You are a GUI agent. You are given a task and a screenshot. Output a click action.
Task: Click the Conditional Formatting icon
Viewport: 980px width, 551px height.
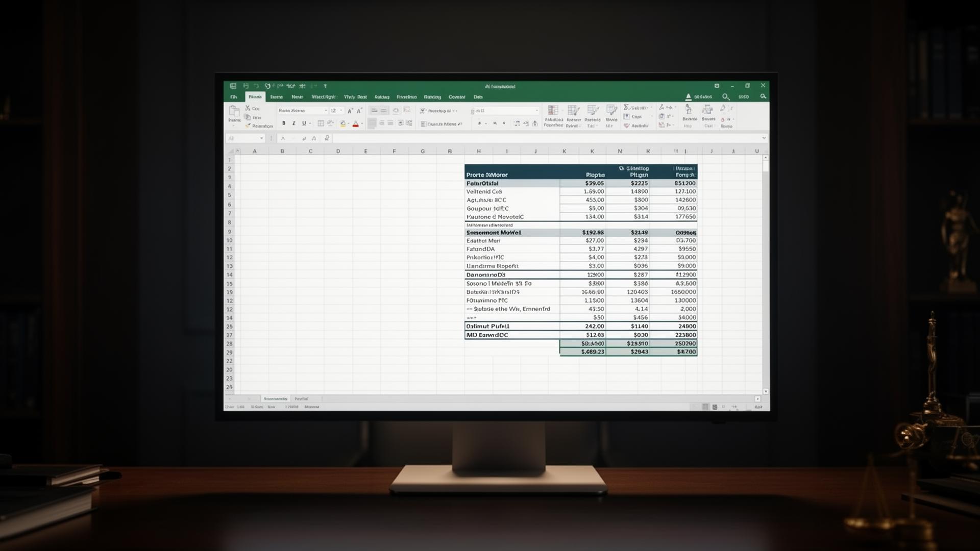(552, 111)
